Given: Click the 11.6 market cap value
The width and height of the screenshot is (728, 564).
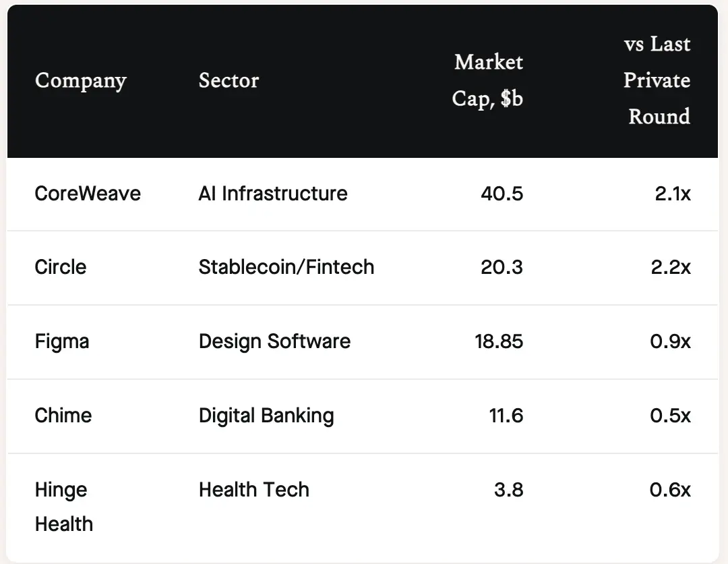Looking at the screenshot, I should pos(506,415).
